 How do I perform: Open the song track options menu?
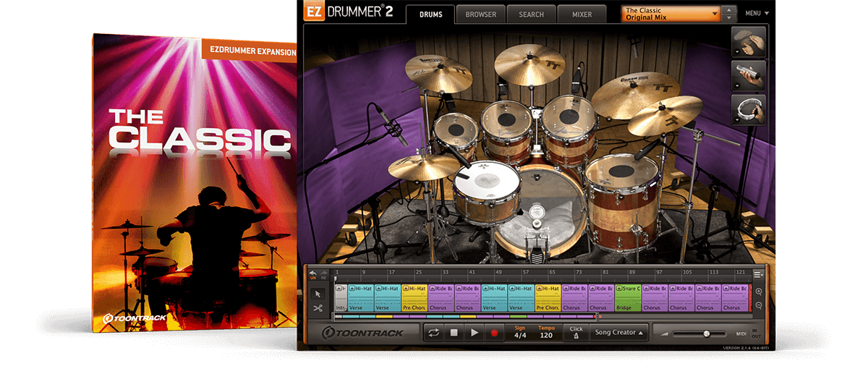pyautogui.click(x=759, y=274)
